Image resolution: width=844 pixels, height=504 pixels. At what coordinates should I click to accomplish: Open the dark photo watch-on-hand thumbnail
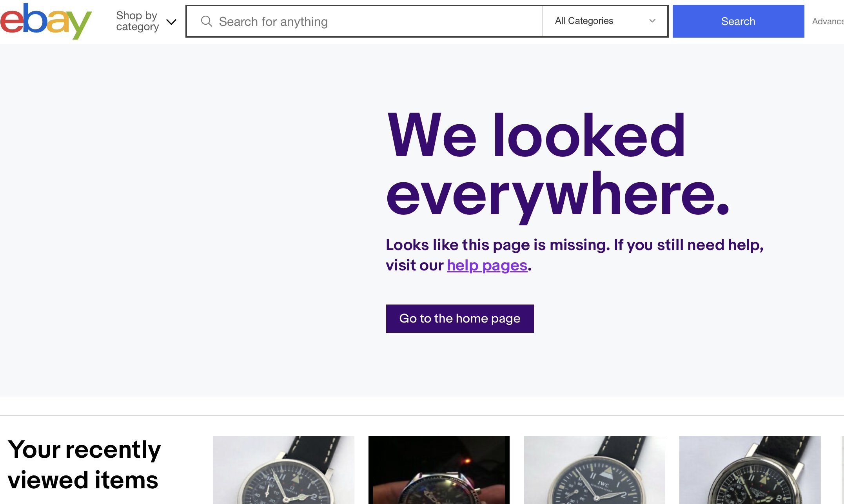point(439,470)
